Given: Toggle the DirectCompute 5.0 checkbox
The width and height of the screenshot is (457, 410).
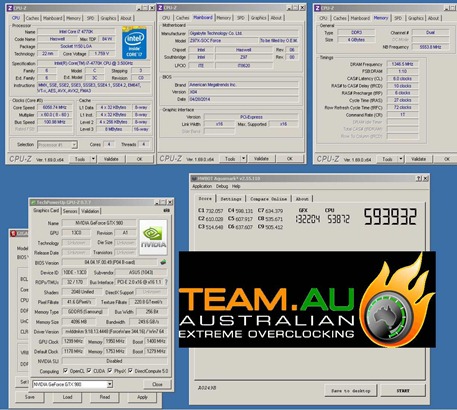Looking at the screenshot, I should click(130, 371).
